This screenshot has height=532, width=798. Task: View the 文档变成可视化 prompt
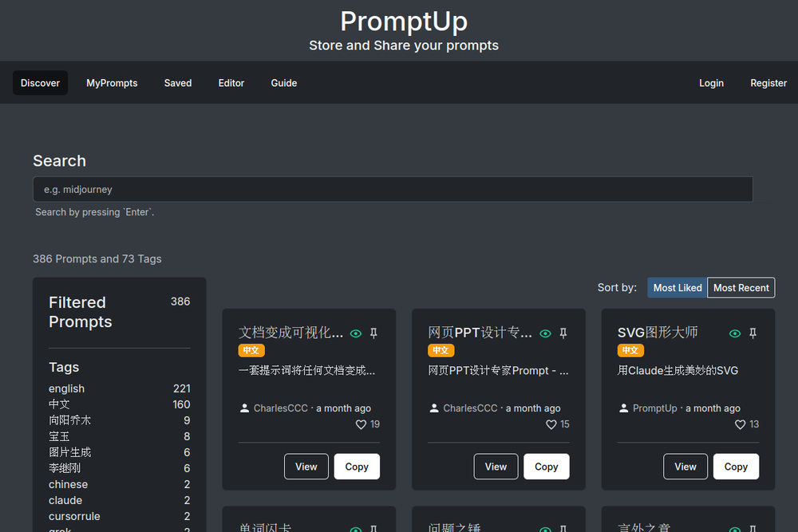[306, 467]
